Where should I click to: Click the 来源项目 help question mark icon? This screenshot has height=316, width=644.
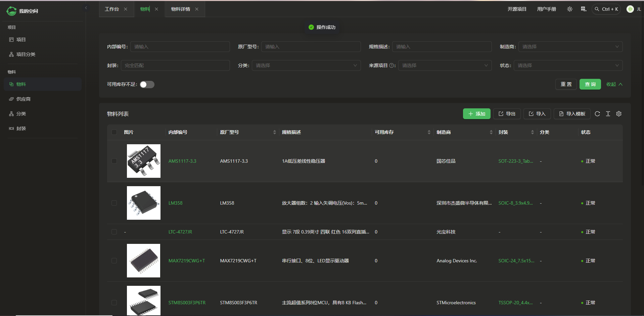392,65
